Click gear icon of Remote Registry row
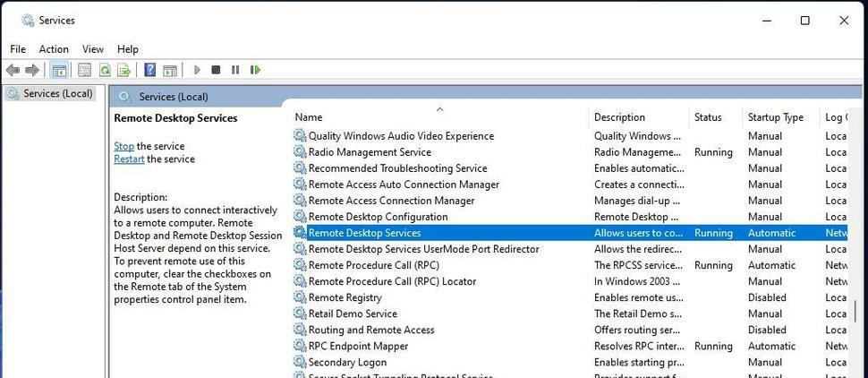 click(x=300, y=297)
